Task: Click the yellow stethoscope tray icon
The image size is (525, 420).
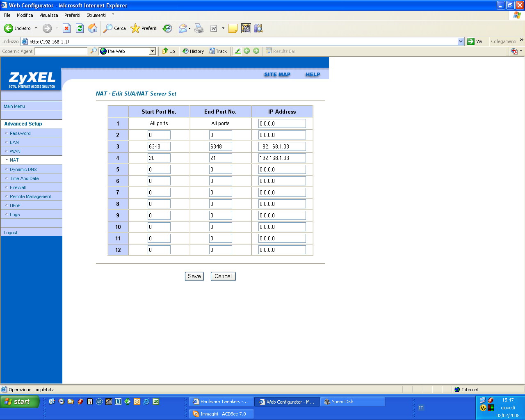Action: tap(483, 408)
